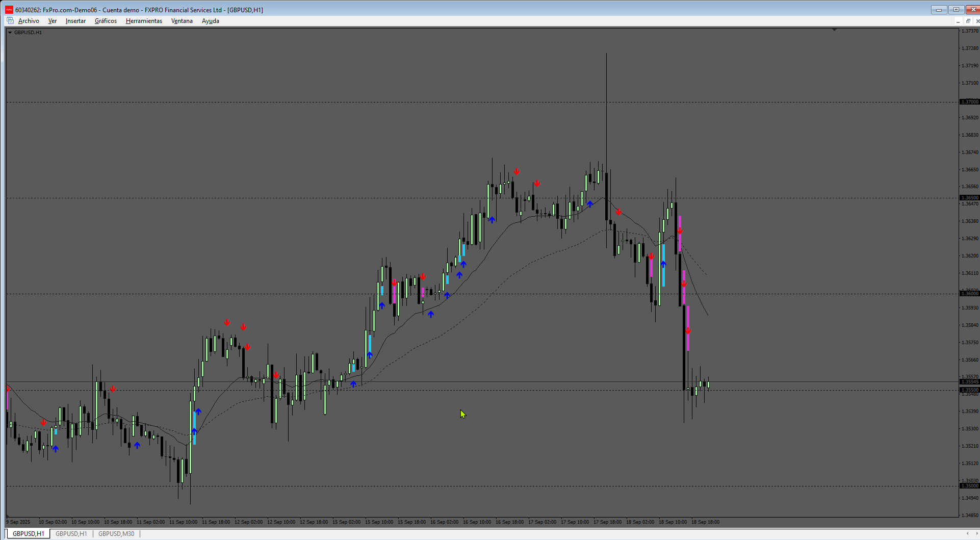Click the triangle before the GBPUSD,H1 chart label
The width and height of the screenshot is (980, 540).
[10, 32]
